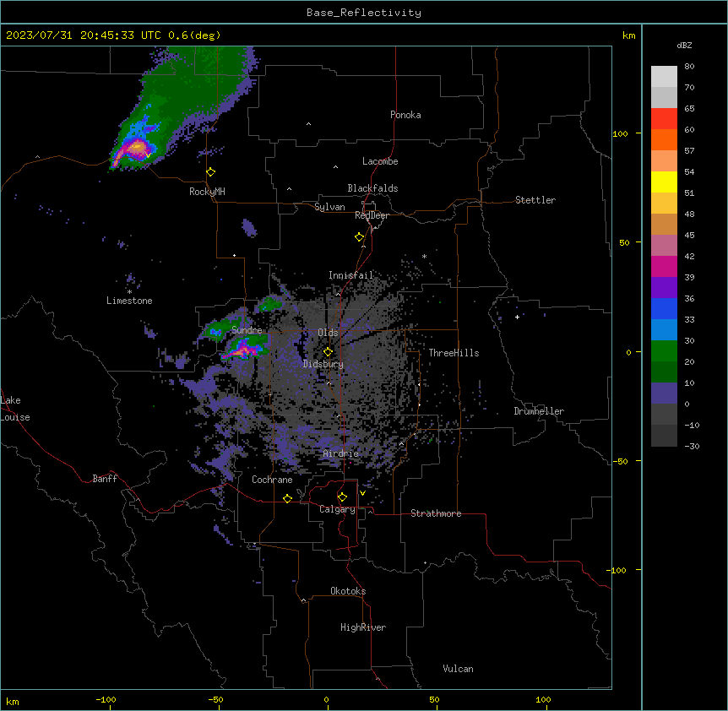This screenshot has height=711, width=728.
Task: Click the Ponoka city label
Action: 405,115
